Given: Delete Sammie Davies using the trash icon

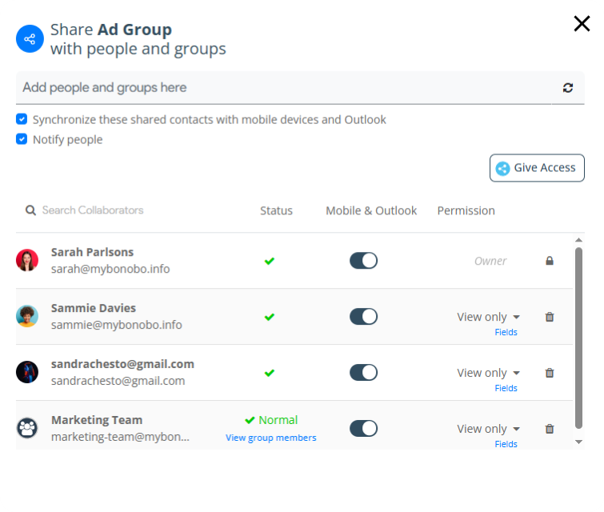Looking at the screenshot, I should (549, 317).
